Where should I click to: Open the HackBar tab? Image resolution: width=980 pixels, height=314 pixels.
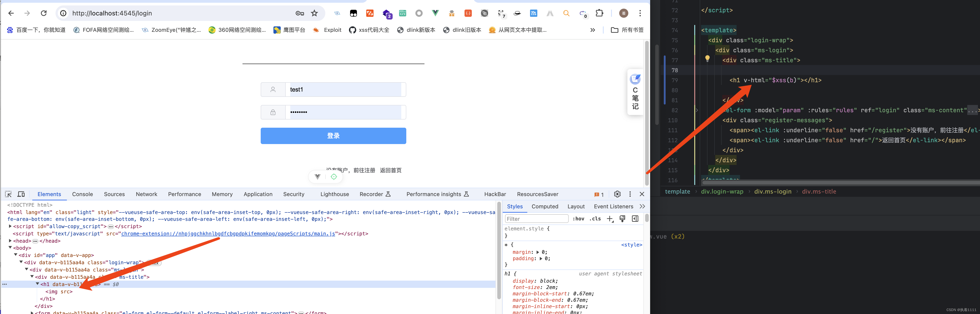pyautogui.click(x=495, y=194)
